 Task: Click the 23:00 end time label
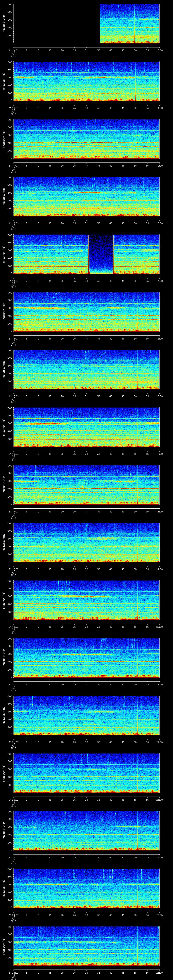[160, 800]
